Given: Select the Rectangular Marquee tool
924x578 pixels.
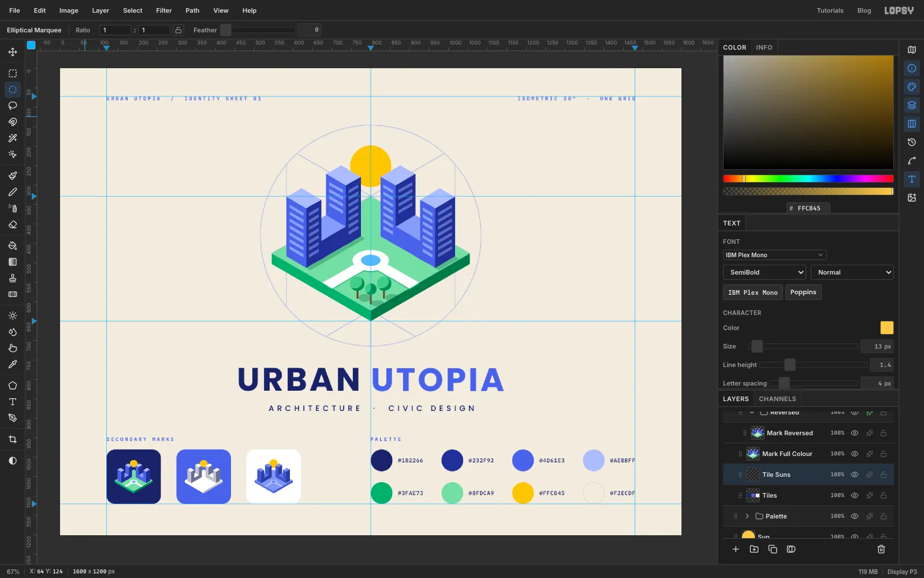Looking at the screenshot, I should [x=13, y=73].
